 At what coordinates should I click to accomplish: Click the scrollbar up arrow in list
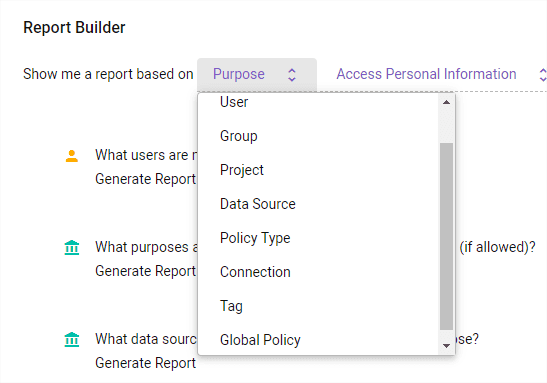point(446,102)
